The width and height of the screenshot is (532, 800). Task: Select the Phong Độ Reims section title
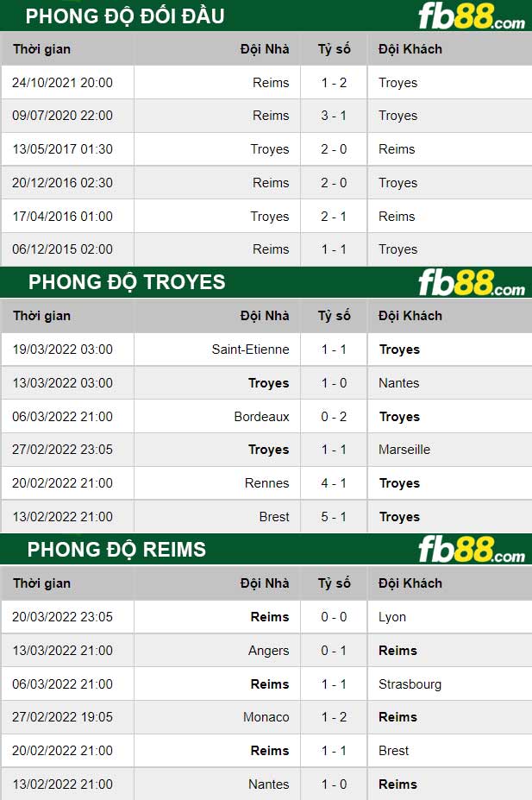(116, 550)
